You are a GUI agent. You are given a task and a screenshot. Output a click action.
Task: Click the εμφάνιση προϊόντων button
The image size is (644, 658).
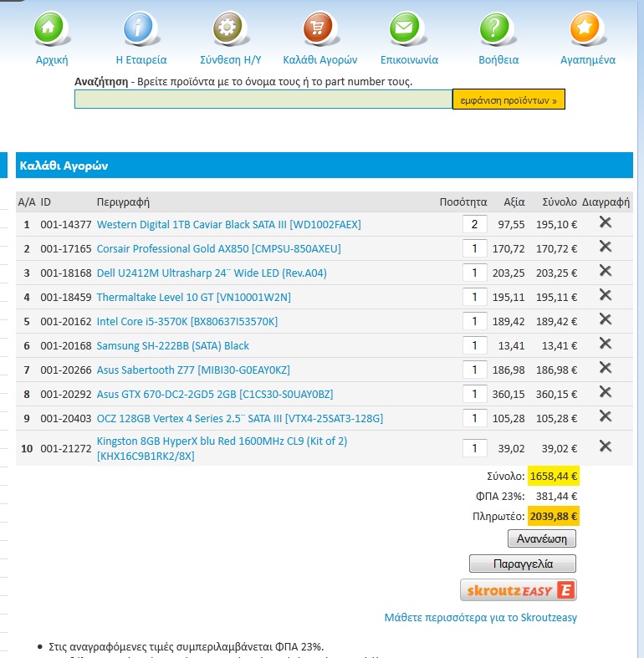pos(509,99)
